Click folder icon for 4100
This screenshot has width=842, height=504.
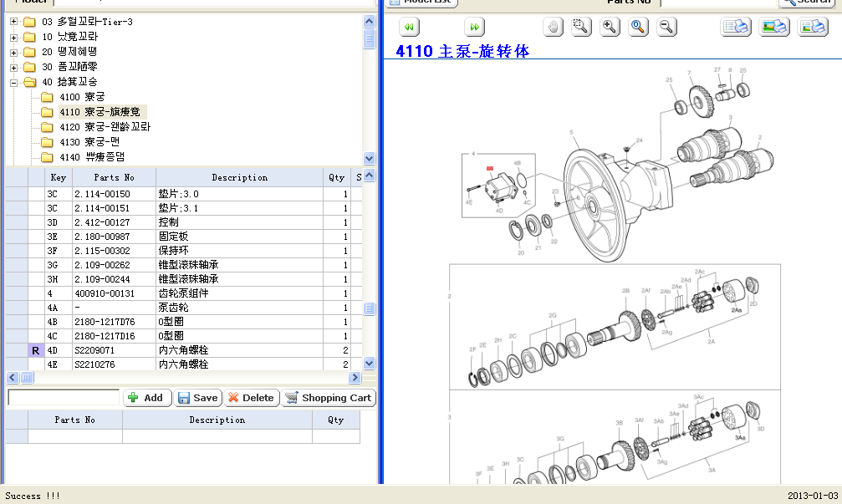48,97
